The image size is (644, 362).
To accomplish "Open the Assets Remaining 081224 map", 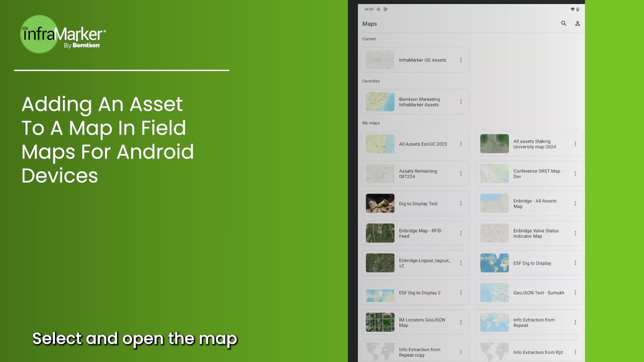I will [418, 174].
